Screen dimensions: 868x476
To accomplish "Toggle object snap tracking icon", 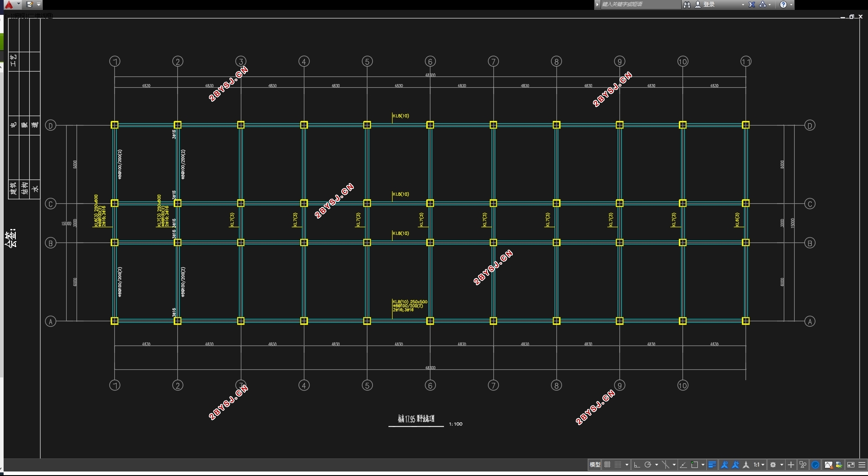I will [x=683, y=465].
